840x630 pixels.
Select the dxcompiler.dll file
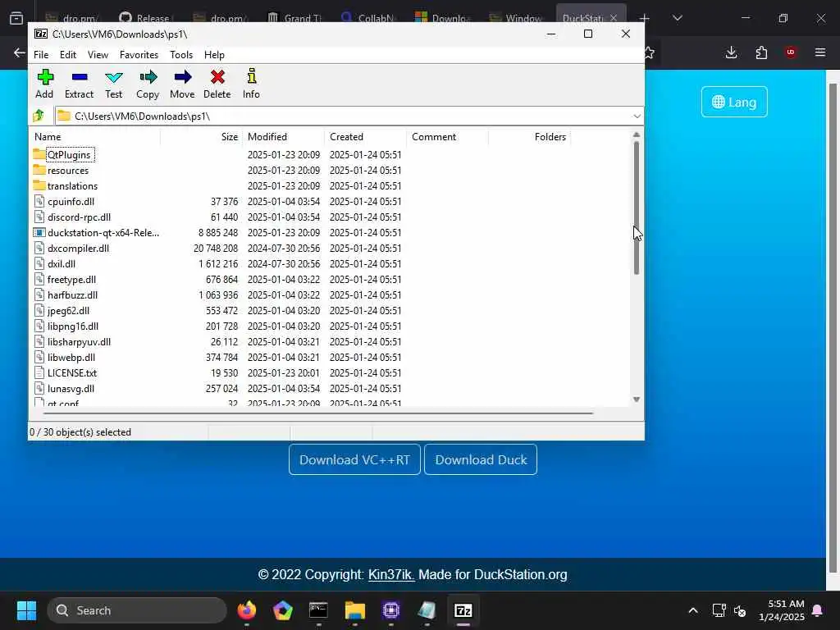[x=78, y=248]
